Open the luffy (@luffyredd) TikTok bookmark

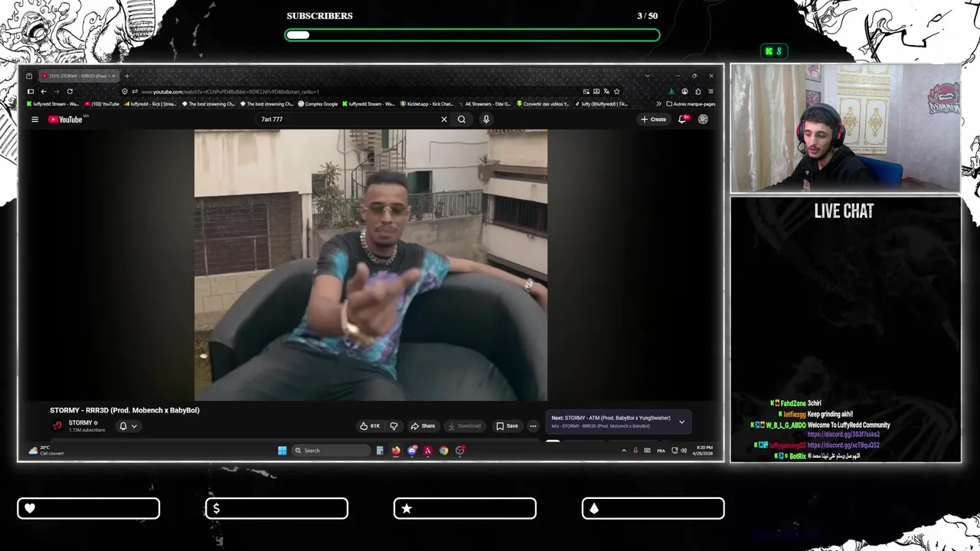coord(601,104)
